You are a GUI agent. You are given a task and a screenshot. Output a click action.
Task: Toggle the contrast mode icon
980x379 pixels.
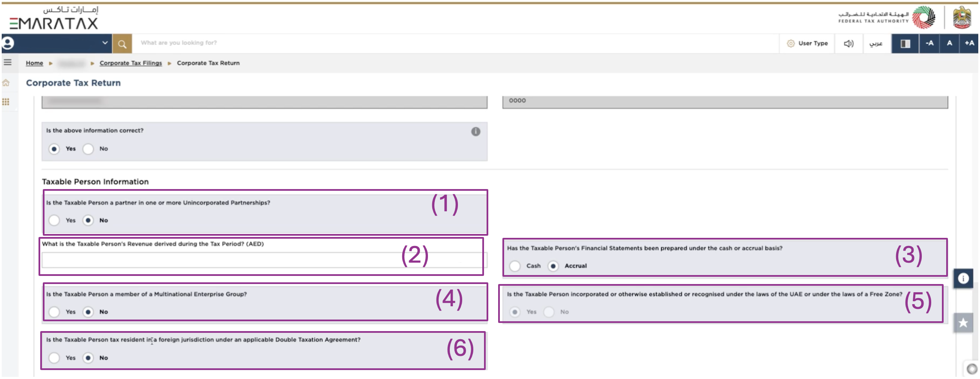[x=905, y=44]
